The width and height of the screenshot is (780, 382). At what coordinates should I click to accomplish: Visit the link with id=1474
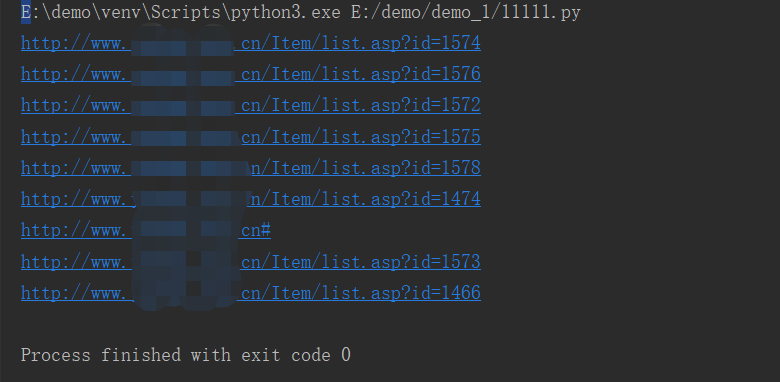[251, 199]
